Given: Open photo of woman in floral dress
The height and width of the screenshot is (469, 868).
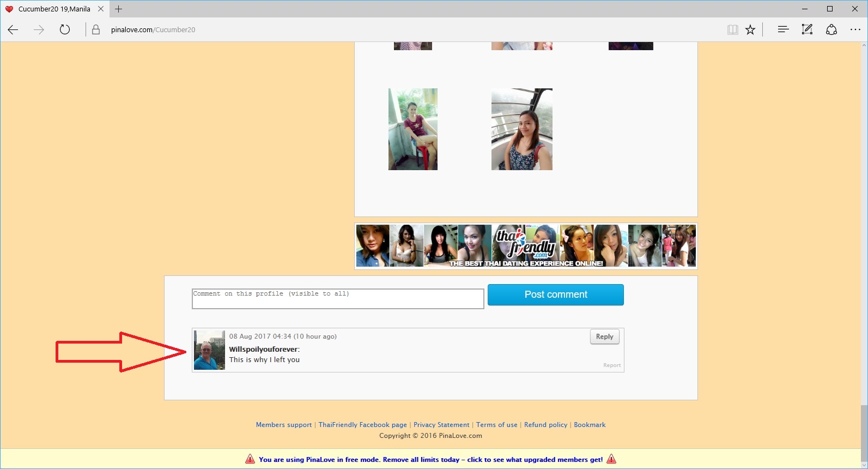Looking at the screenshot, I should (522, 129).
